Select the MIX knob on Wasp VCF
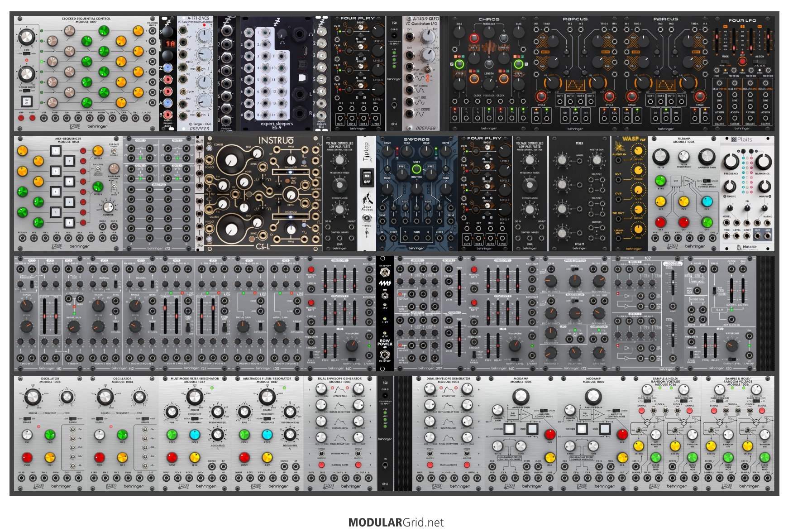Screen dimensions: 793x532 [638, 229]
